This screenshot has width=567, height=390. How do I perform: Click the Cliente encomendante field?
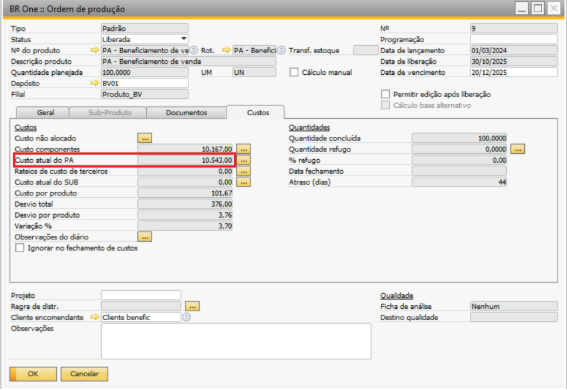click(x=141, y=317)
